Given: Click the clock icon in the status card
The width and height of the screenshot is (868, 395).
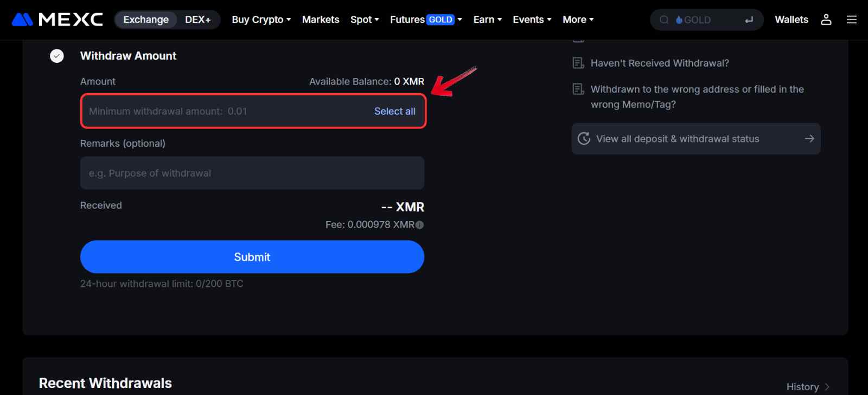Looking at the screenshot, I should click(584, 138).
